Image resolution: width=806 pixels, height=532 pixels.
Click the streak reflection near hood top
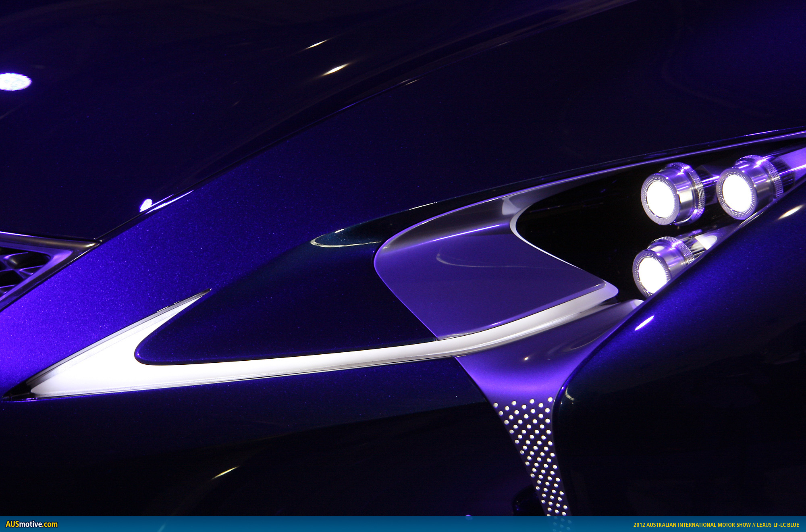click(x=335, y=69)
